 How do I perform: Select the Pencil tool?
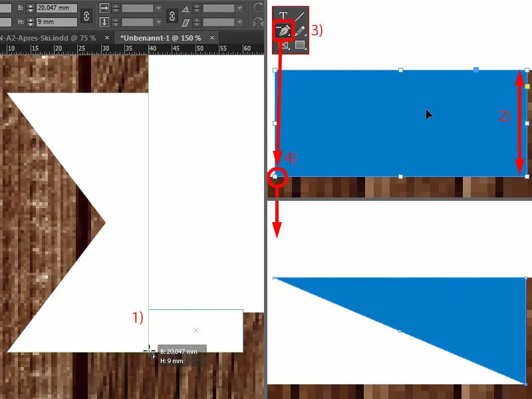click(299, 31)
